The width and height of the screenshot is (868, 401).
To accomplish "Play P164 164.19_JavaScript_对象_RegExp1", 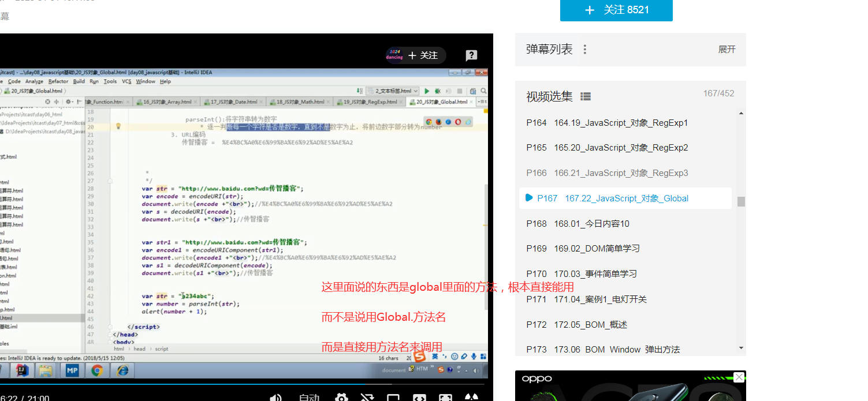I will pyautogui.click(x=625, y=123).
